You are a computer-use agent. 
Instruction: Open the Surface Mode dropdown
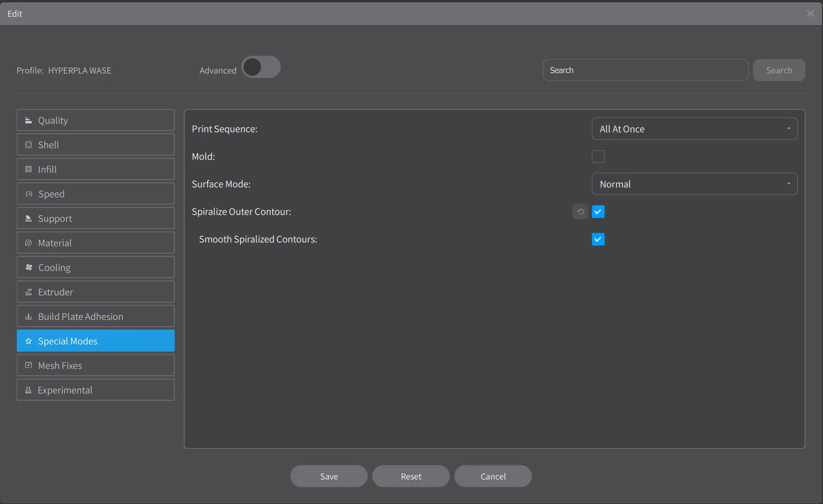pos(694,184)
